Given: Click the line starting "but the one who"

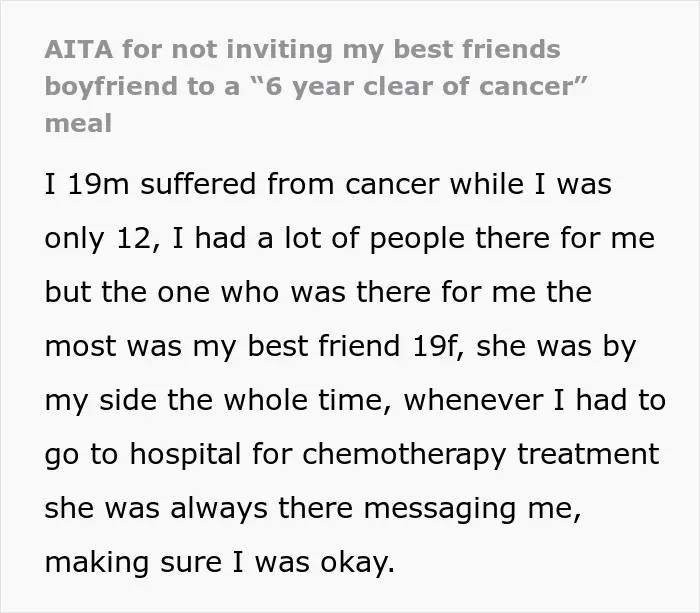Looking at the screenshot, I should click(318, 292).
